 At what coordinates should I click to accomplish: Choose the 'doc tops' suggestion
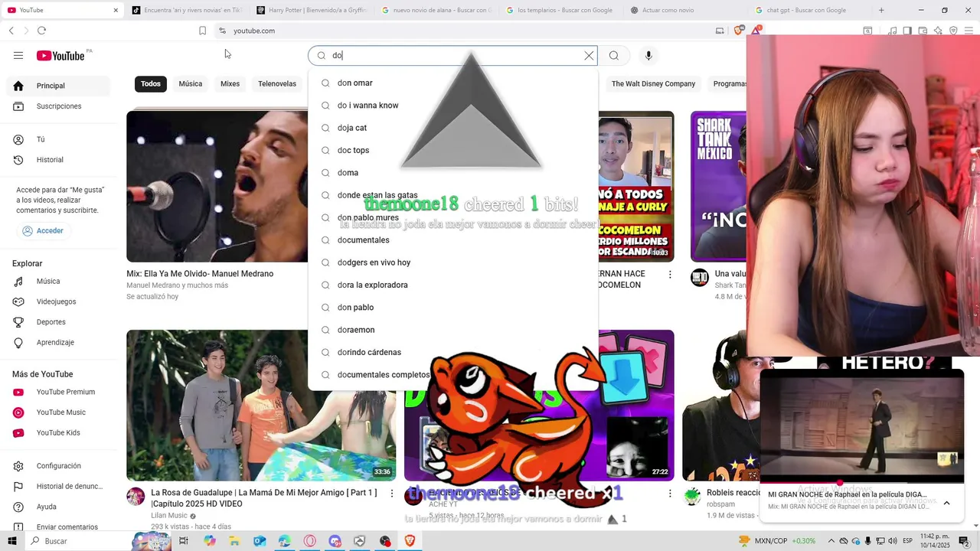click(x=453, y=150)
